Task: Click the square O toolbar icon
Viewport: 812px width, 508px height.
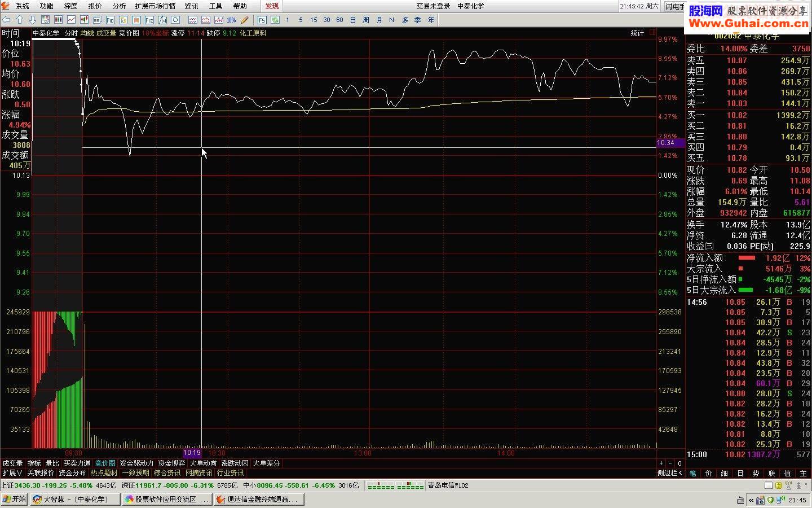Action: pyautogui.click(x=175, y=20)
